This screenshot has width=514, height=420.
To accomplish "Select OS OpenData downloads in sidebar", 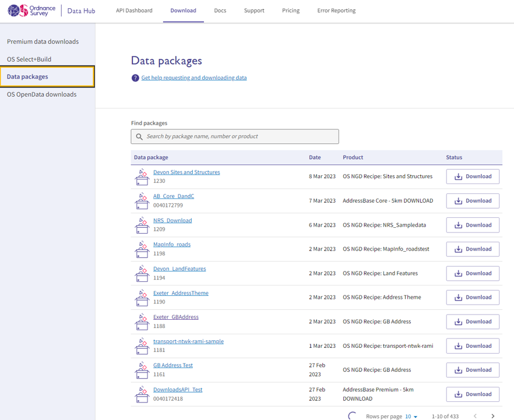I will click(41, 94).
